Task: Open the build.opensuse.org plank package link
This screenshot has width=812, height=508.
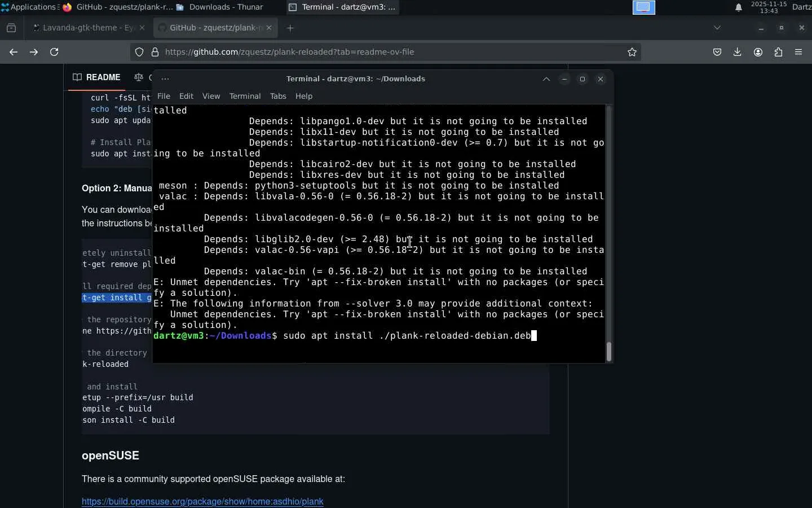Action: [202, 501]
